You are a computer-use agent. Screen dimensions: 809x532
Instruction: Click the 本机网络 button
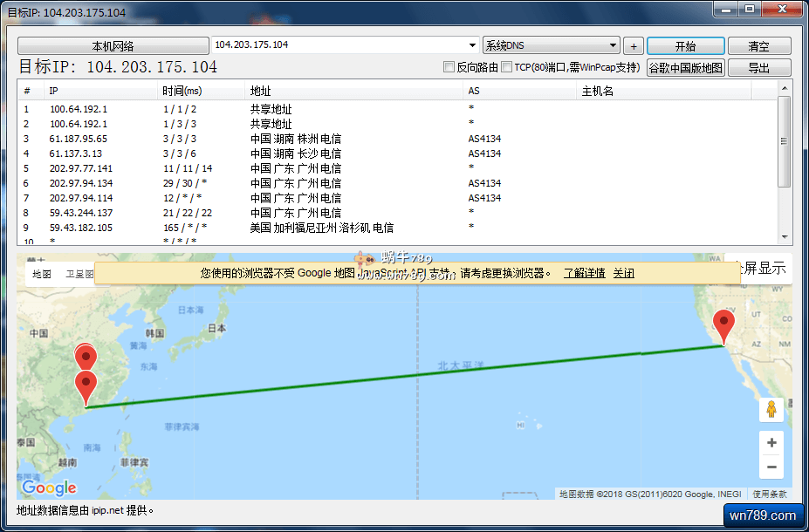(x=113, y=46)
